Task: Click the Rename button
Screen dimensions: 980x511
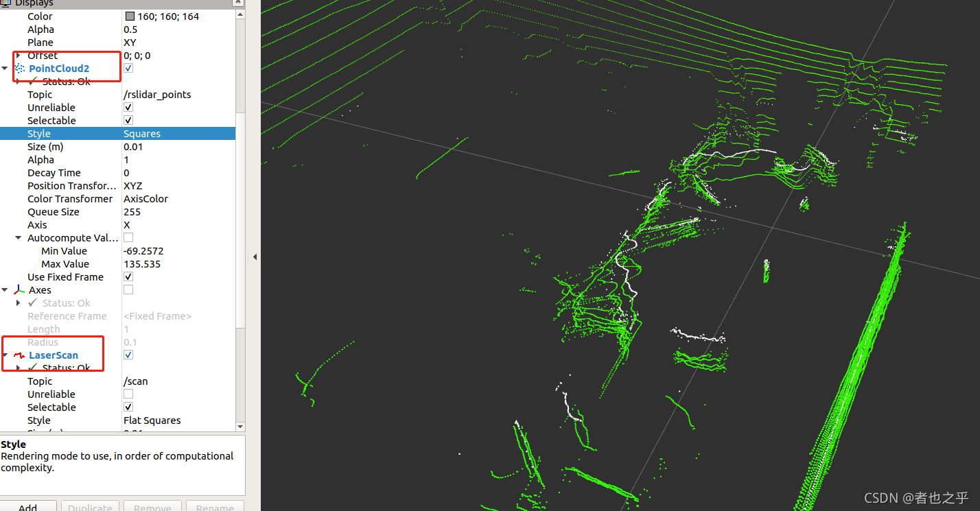Action: (x=215, y=506)
